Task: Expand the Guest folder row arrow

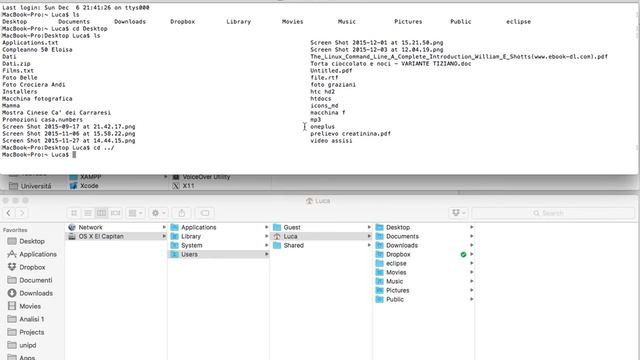Action: pos(369,227)
